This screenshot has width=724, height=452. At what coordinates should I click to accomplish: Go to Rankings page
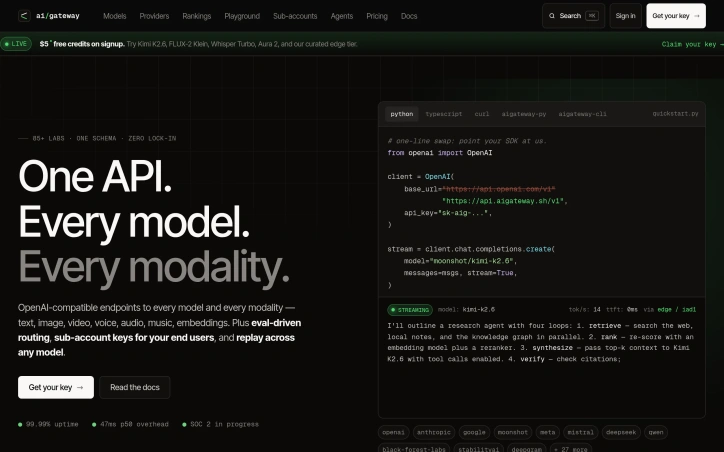(197, 16)
